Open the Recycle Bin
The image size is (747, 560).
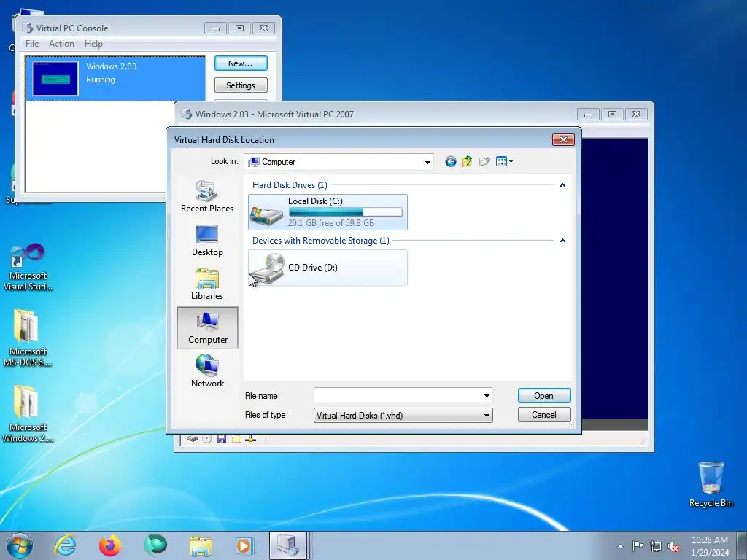point(711,484)
